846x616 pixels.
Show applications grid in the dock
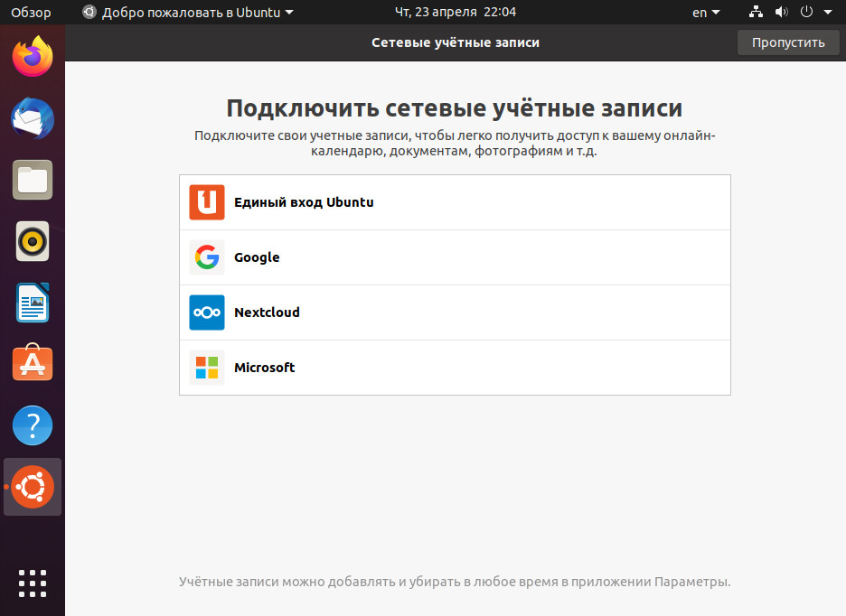33,583
